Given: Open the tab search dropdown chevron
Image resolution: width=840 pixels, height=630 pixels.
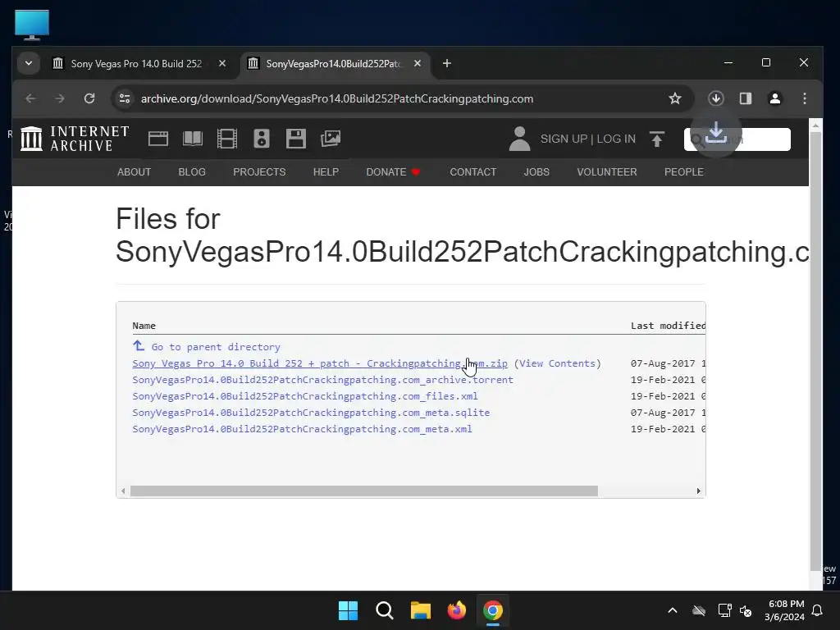Looking at the screenshot, I should pos(29,63).
